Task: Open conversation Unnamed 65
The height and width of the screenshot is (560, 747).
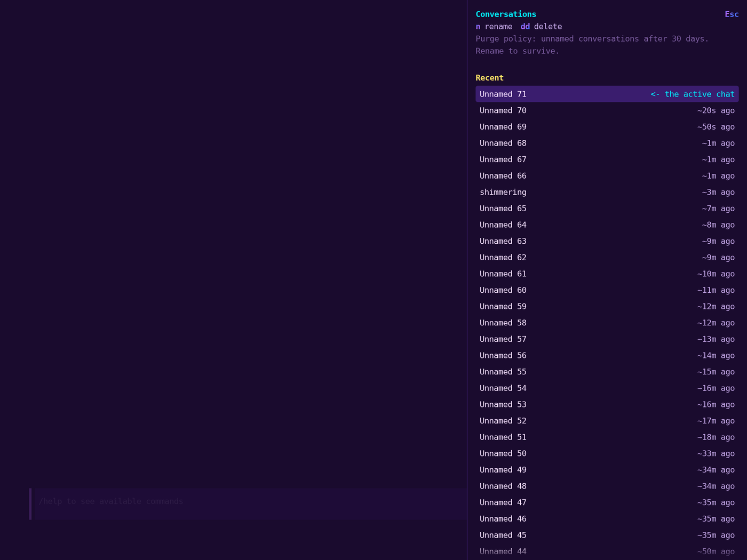Action: [x=607, y=209]
